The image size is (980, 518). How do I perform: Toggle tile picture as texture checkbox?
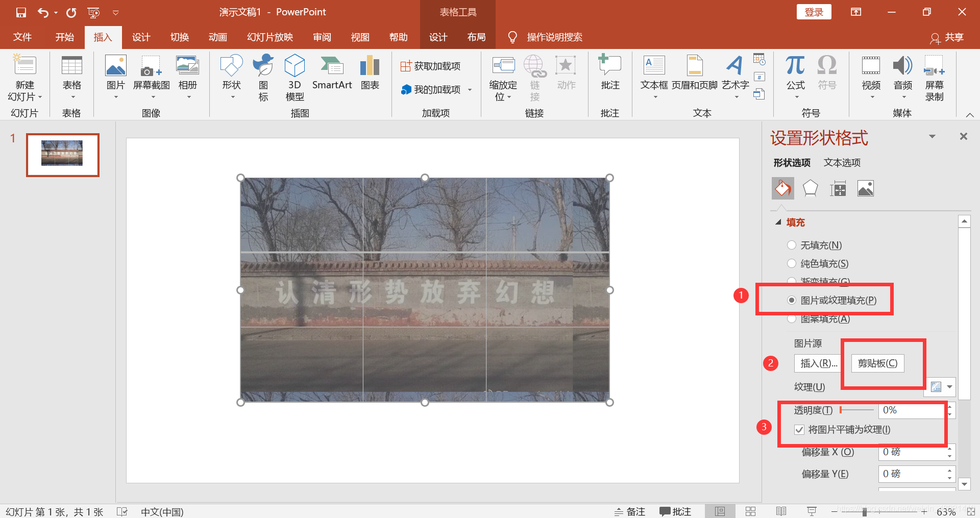click(x=799, y=430)
